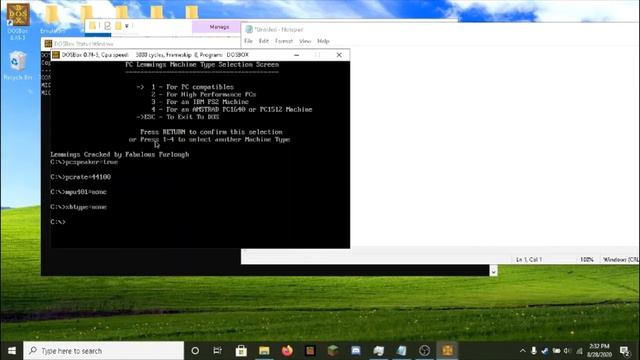Open the DOSBox 0.74-3 desktop shortcut
Viewport: 640px width, 360px height.
click(18, 20)
